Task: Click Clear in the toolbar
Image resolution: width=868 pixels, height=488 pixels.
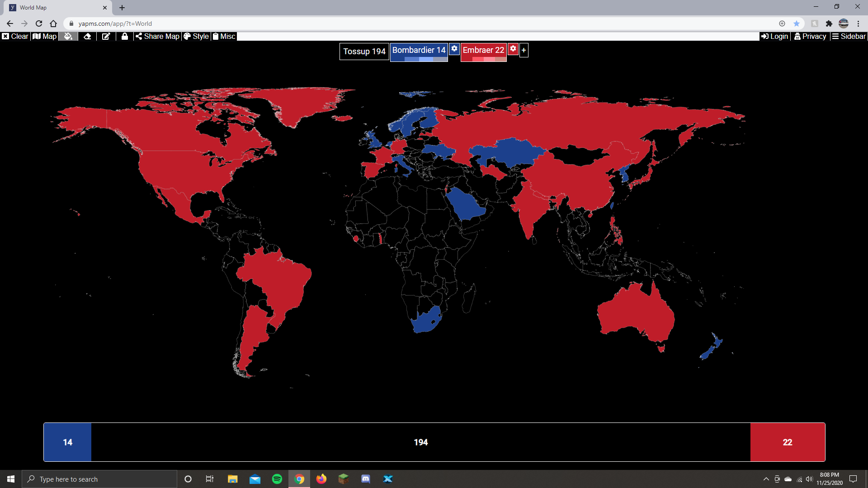Action: point(15,36)
